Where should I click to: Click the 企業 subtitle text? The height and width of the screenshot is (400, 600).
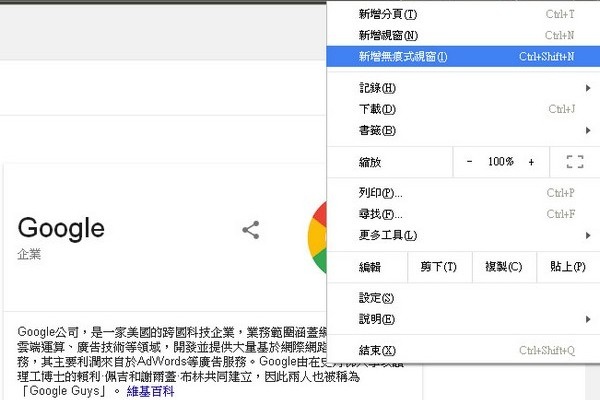[x=29, y=255]
